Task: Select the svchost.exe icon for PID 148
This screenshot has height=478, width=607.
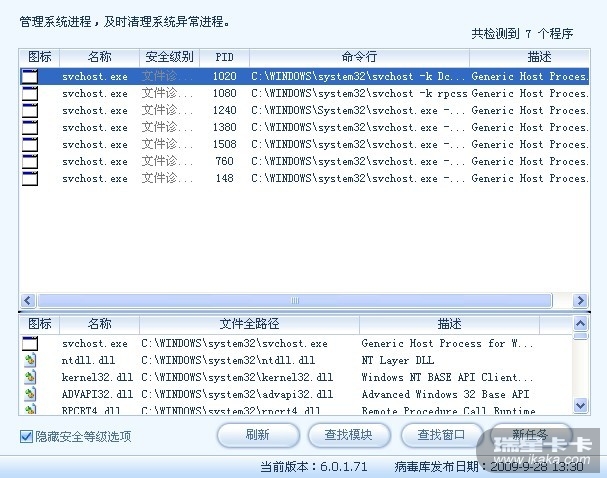Action: click(30, 178)
